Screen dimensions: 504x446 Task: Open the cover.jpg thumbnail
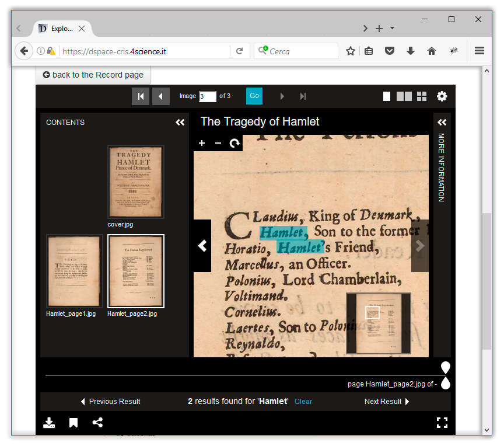(x=136, y=182)
